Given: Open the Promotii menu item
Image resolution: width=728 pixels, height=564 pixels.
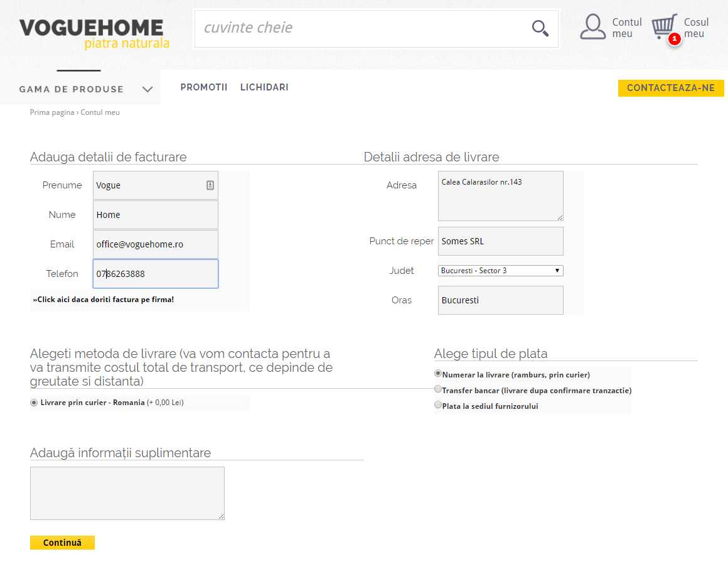Looking at the screenshot, I should pos(204,87).
